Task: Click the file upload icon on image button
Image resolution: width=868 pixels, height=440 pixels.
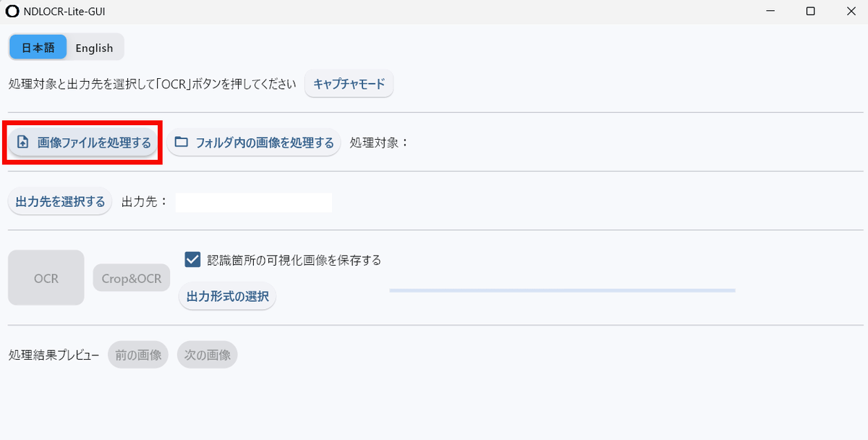Action: [x=23, y=143]
